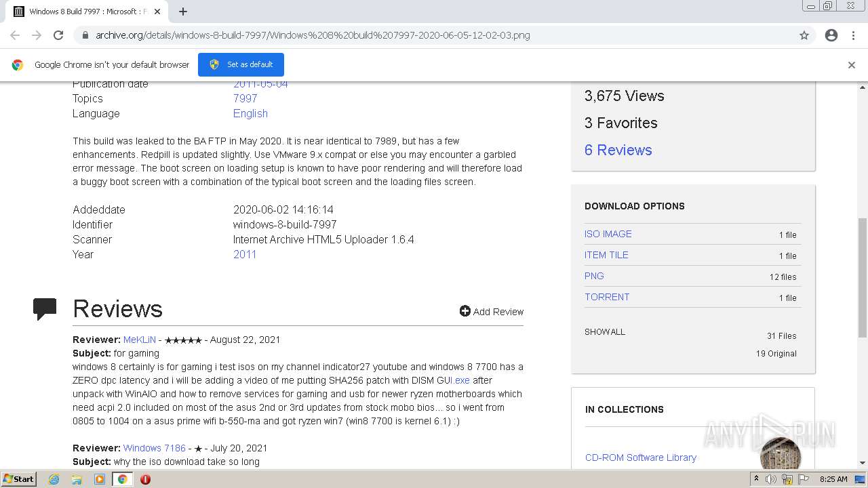Click the Show desktop icon in the tray
The height and width of the screenshot is (488, 868).
pos(861,479)
